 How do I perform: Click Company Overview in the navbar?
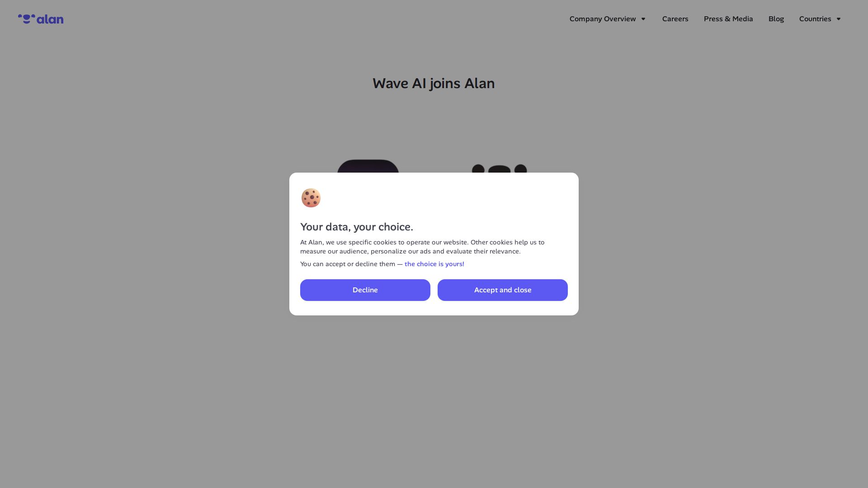tap(602, 19)
